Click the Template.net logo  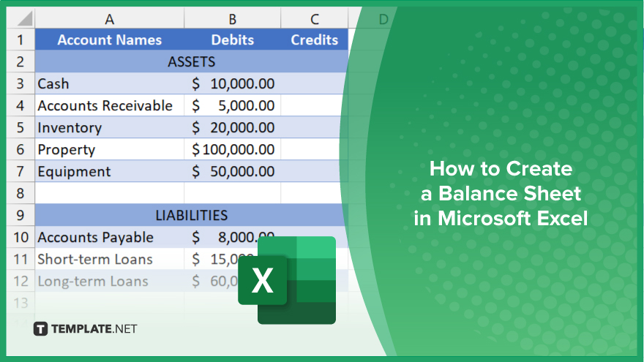pyautogui.click(x=85, y=329)
